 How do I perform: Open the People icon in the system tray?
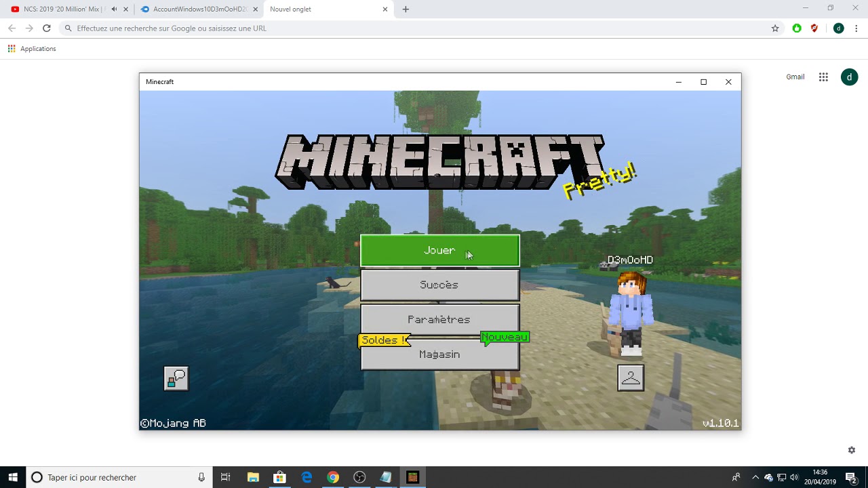736,477
